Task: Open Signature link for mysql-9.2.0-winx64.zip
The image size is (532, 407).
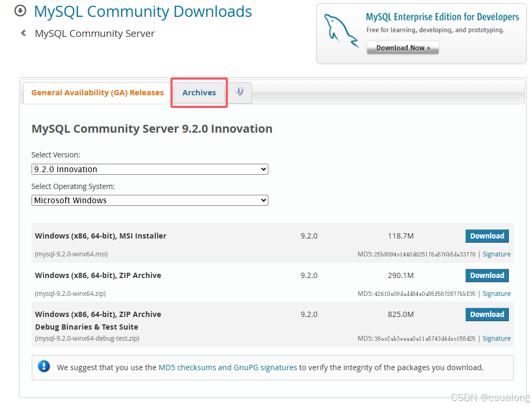Action: 496,294
